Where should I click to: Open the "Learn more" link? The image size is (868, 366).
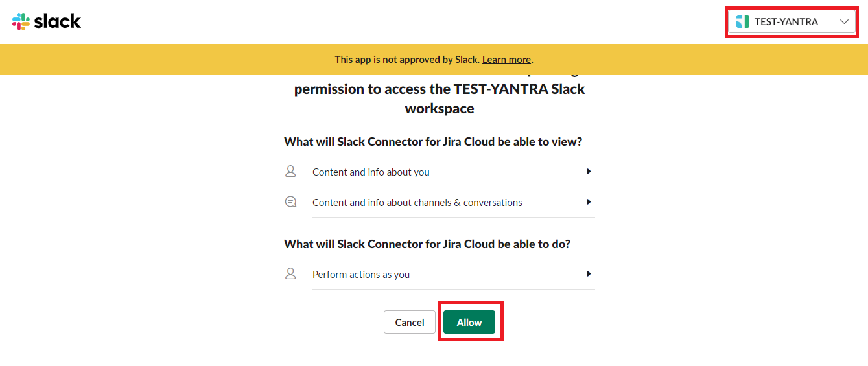coord(506,60)
